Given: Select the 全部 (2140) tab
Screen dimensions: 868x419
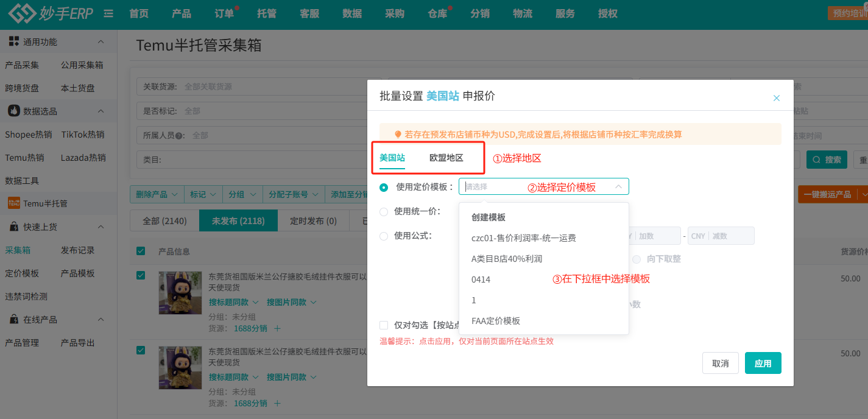Looking at the screenshot, I should (164, 221).
